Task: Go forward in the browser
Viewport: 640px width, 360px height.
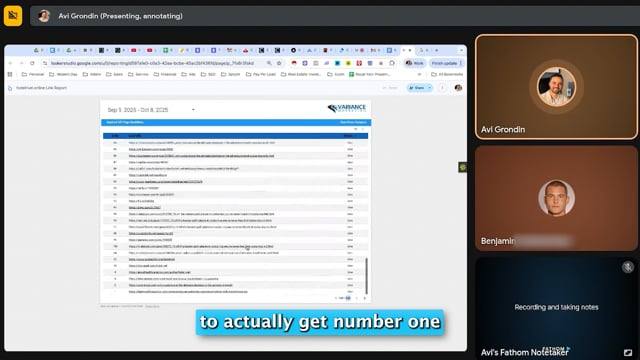Action: 21,63
